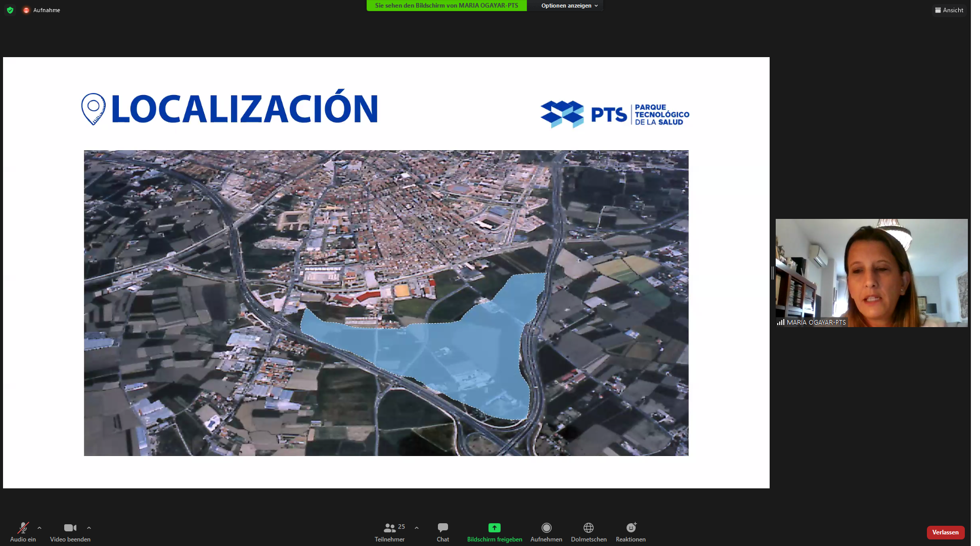This screenshot has width=980, height=546.
Task: Open Dolmetschen interpretation globe icon
Action: [x=589, y=528]
